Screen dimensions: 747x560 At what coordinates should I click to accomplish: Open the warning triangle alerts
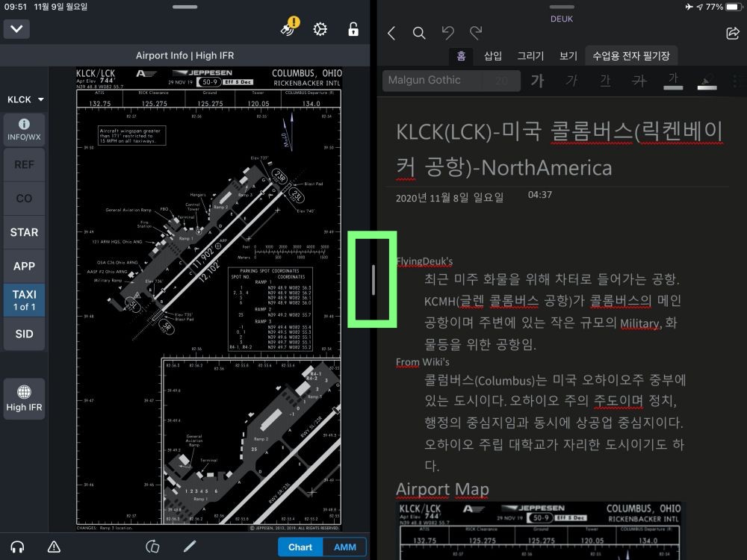point(54,547)
